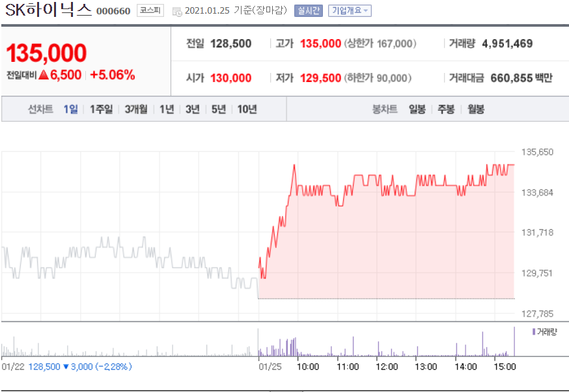Click the 01/25 date axis label

pos(270,367)
